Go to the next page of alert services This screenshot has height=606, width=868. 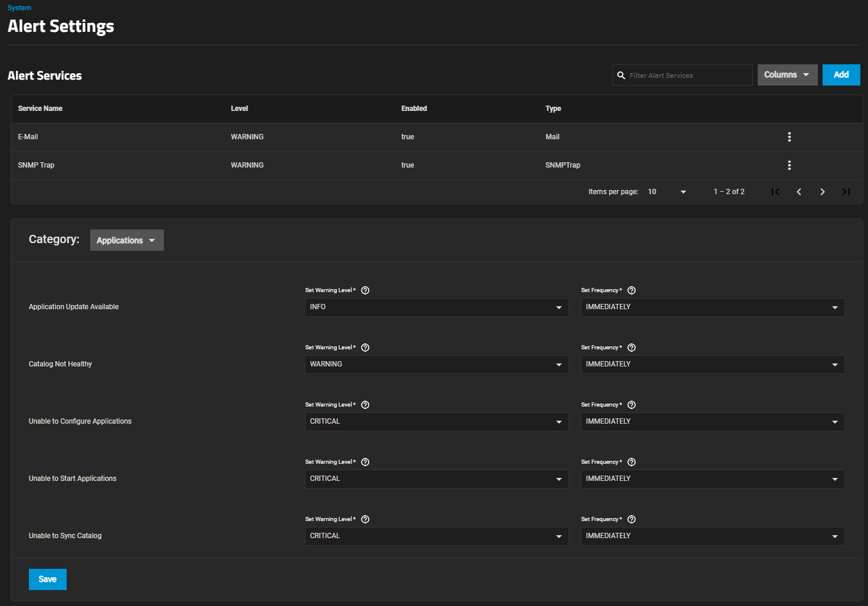[x=822, y=192]
